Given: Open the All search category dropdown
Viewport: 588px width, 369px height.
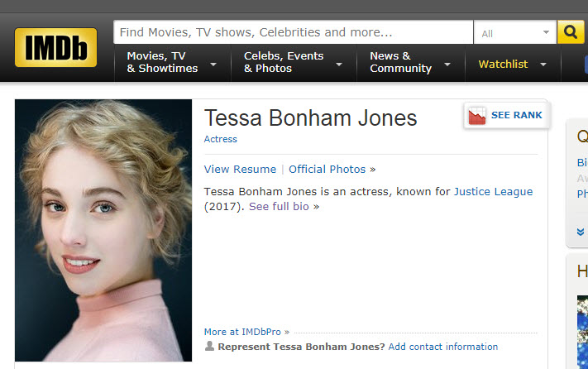Looking at the screenshot, I should [515, 32].
